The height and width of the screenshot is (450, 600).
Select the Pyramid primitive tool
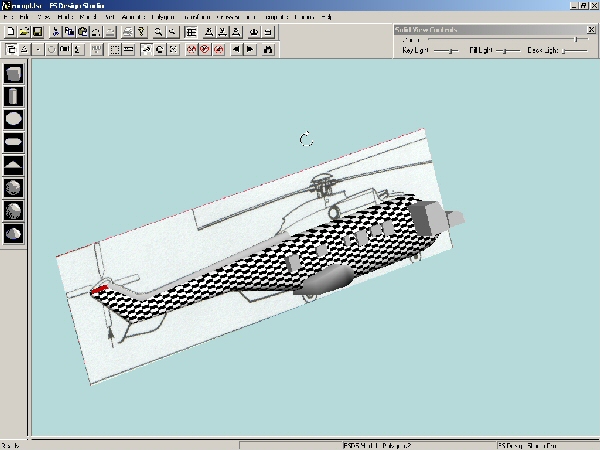(x=13, y=165)
